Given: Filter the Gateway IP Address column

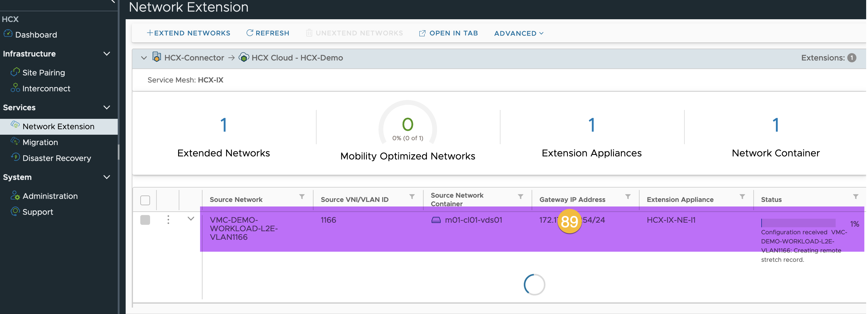Looking at the screenshot, I should (x=628, y=197).
